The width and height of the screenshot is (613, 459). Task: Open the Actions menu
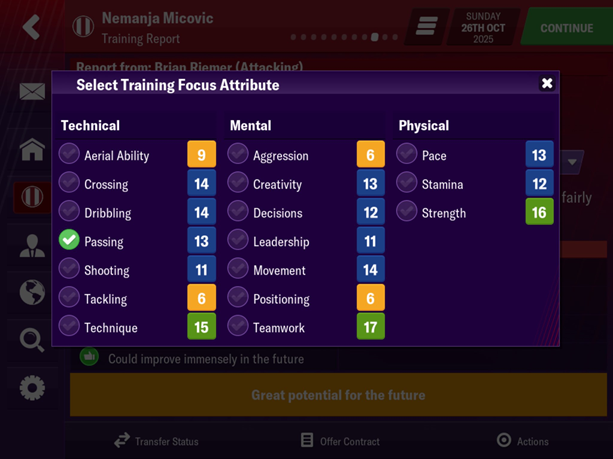pyautogui.click(x=522, y=441)
